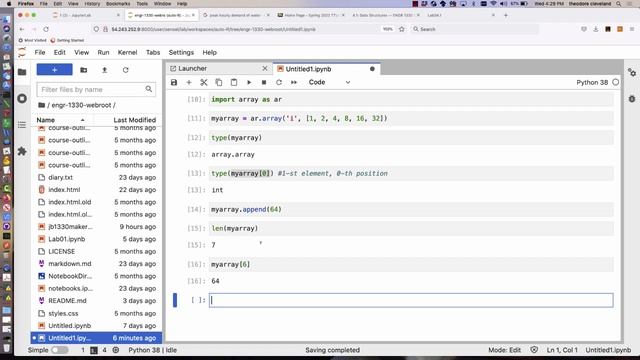This screenshot has width=640, height=360.
Task: Create a new folder icon in file browser
Action: [x=84, y=70]
